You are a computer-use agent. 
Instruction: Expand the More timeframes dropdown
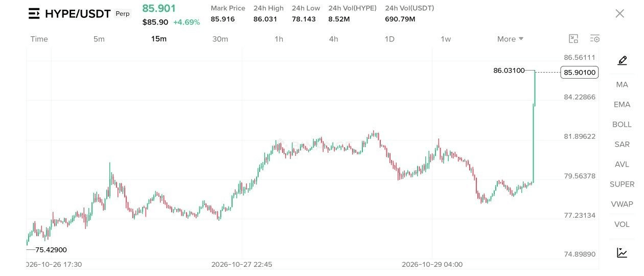pos(510,39)
